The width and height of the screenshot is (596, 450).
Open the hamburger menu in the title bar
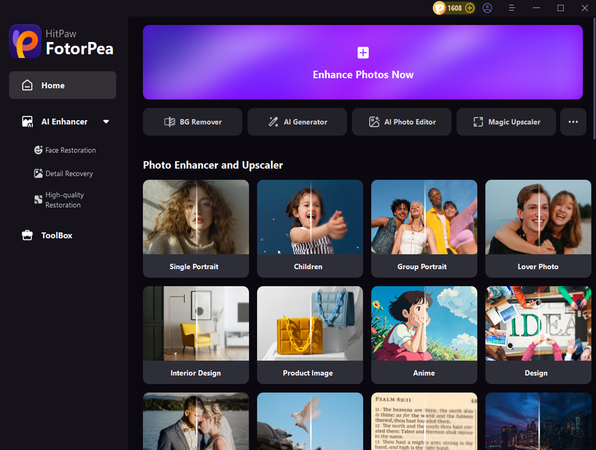click(512, 8)
